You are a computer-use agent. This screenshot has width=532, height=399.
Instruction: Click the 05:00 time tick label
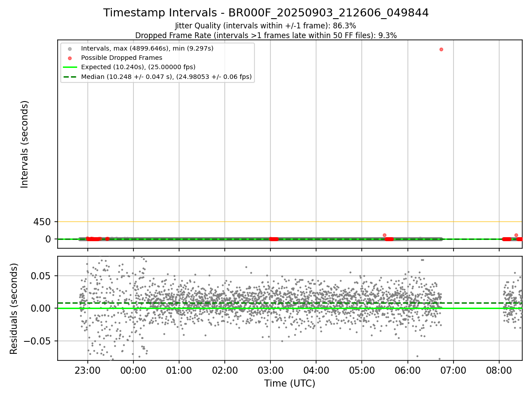[362, 370]
